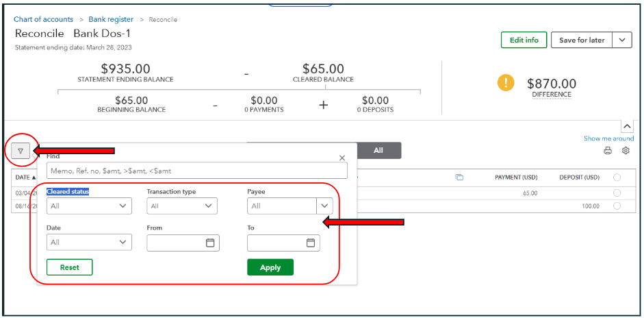Click the green Apply button
644x318 pixels.
coord(270,267)
